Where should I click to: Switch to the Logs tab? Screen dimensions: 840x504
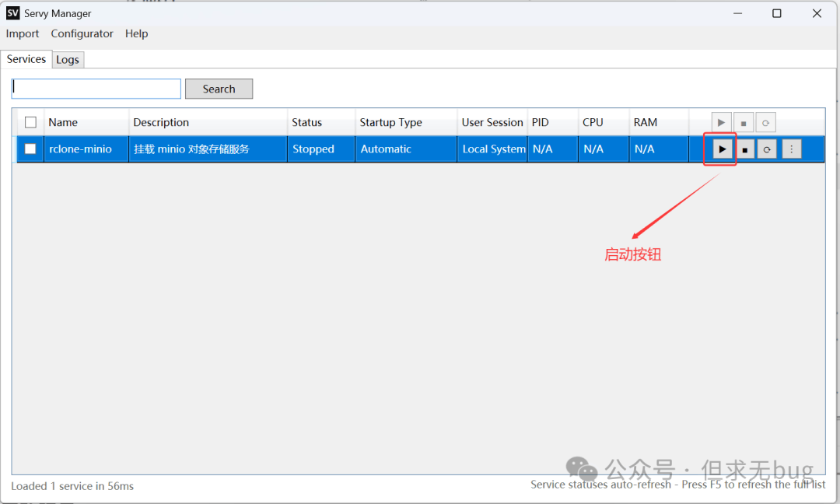click(68, 60)
